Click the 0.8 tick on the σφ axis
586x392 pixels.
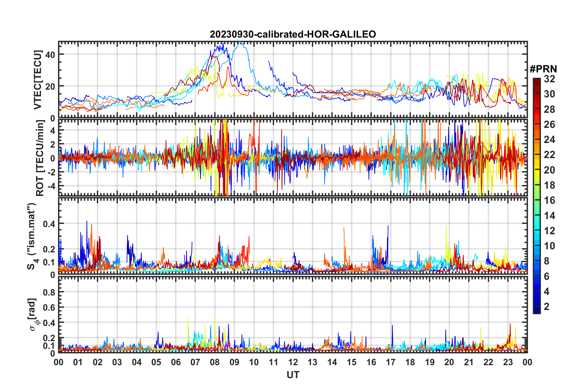click(x=49, y=292)
